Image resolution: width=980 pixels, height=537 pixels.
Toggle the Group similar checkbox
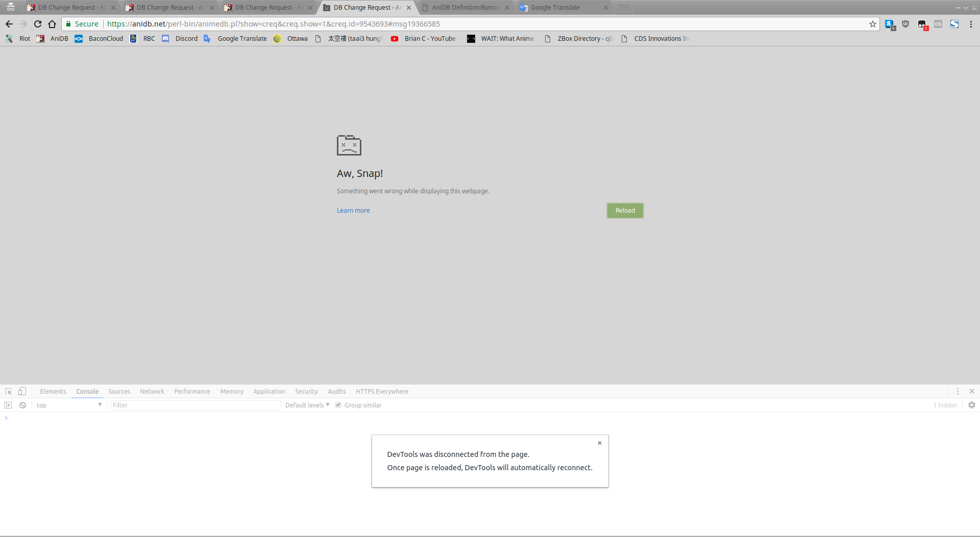pyautogui.click(x=338, y=405)
